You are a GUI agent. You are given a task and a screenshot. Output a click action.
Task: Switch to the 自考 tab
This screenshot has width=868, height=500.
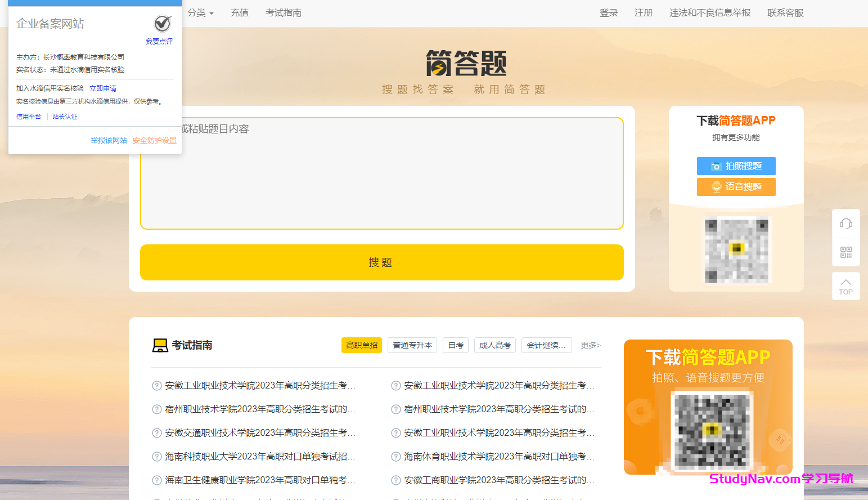[x=455, y=345]
